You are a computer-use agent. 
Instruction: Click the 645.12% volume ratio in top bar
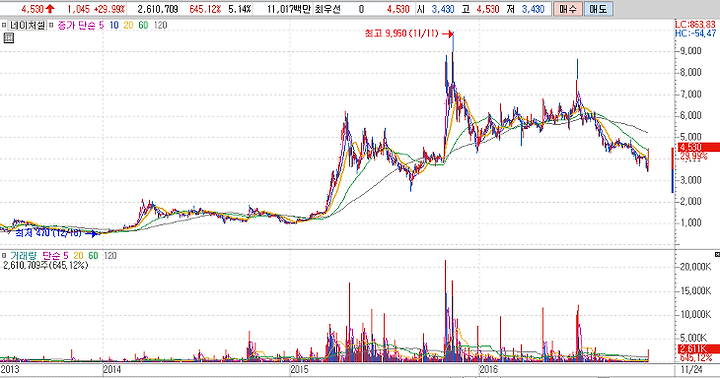coord(205,9)
